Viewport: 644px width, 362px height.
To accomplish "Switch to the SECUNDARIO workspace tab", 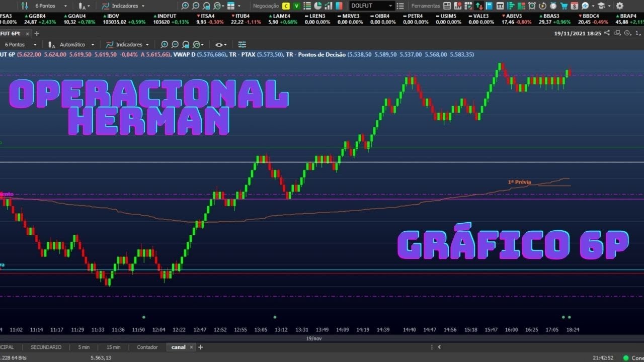I will 46,347.
